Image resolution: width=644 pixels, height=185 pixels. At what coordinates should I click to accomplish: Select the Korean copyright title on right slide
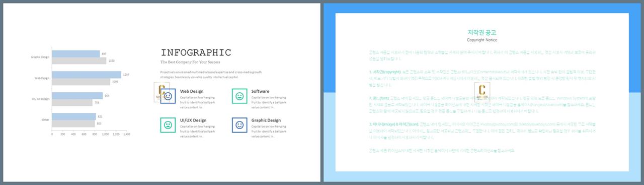[x=482, y=32]
